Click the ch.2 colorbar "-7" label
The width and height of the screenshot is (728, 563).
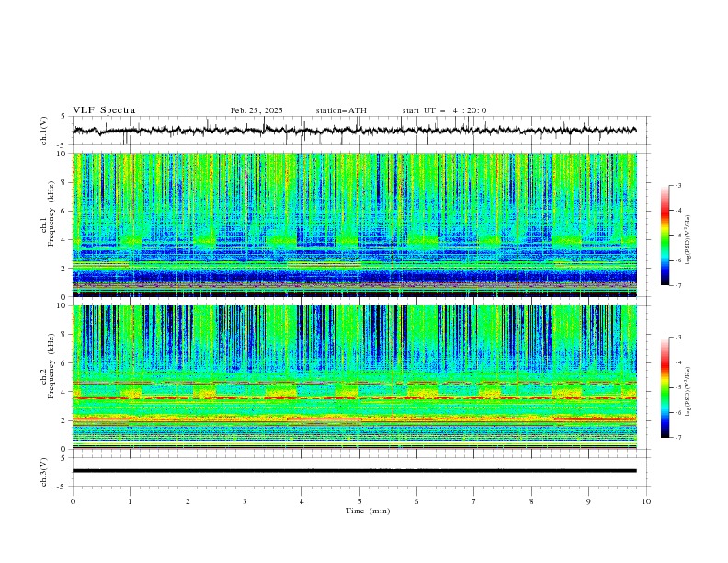click(678, 437)
